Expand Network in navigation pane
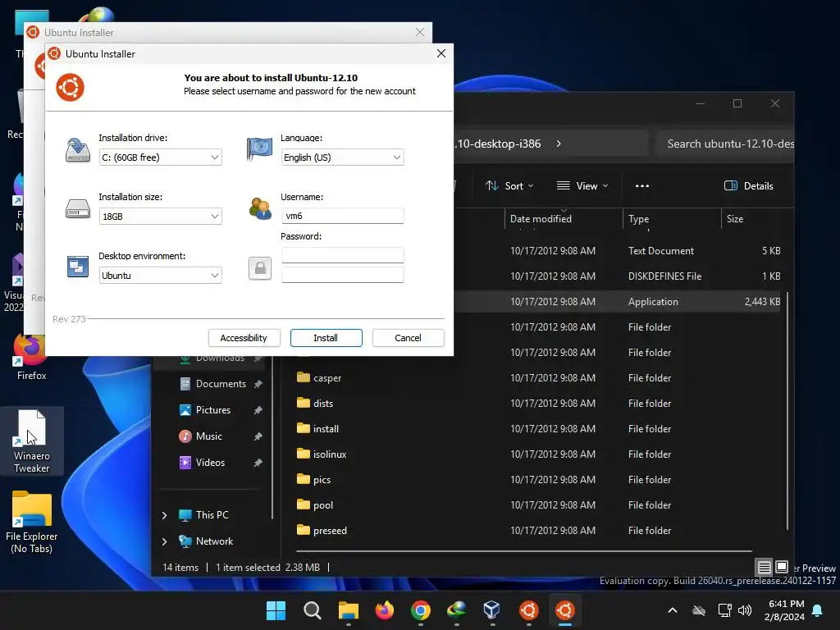 click(x=164, y=541)
